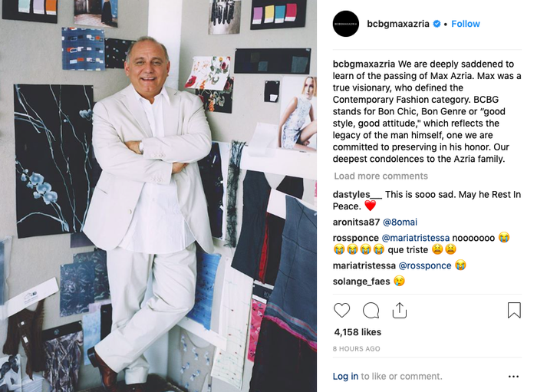
Task: Click the 8 HOURS AGO timestamp
Action: (x=356, y=349)
